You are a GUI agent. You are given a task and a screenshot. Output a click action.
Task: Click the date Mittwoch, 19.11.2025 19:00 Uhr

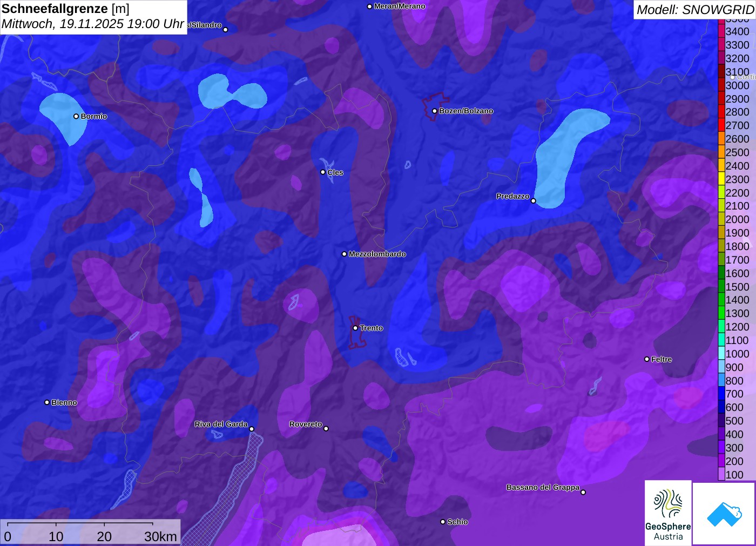[93, 24]
